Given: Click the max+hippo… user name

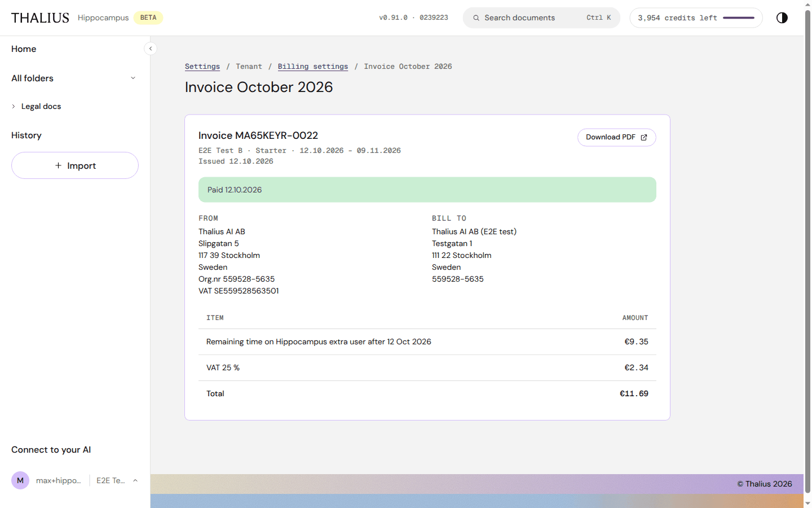Looking at the screenshot, I should coord(59,480).
